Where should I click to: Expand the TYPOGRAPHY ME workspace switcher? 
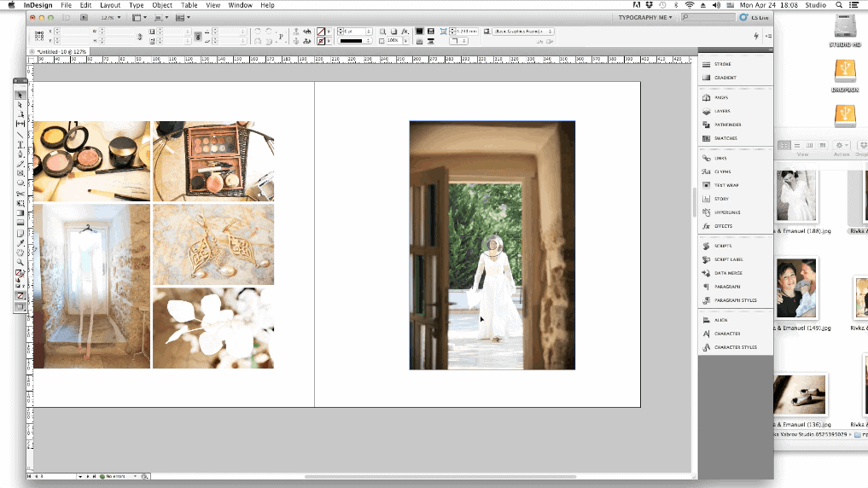pyautogui.click(x=647, y=17)
